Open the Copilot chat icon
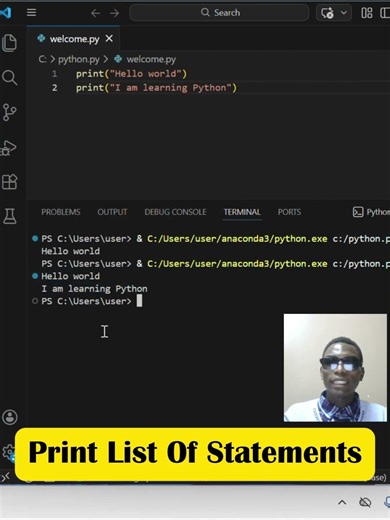390x520 pixels. coord(327,13)
